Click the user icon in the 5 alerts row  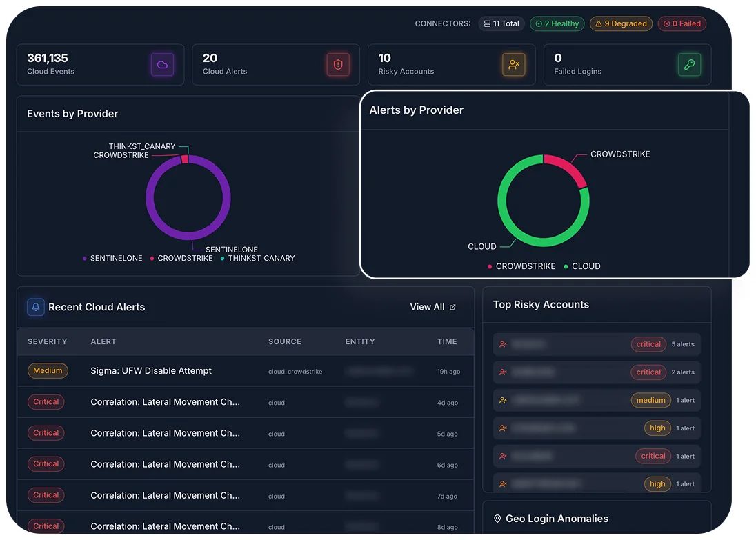[x=503, y=344]
